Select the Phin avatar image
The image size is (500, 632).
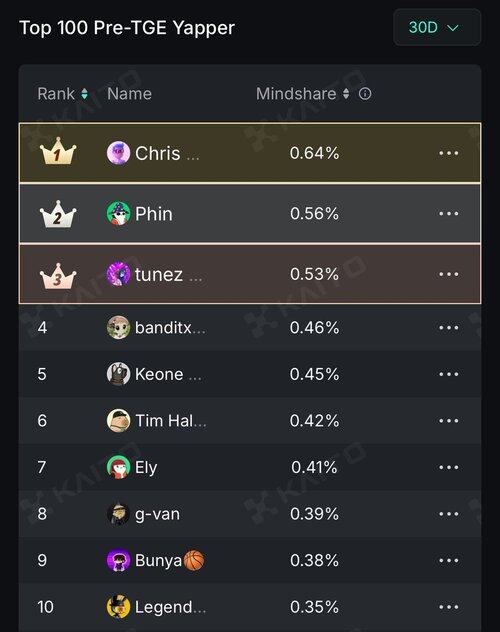[x=118, y=214]
